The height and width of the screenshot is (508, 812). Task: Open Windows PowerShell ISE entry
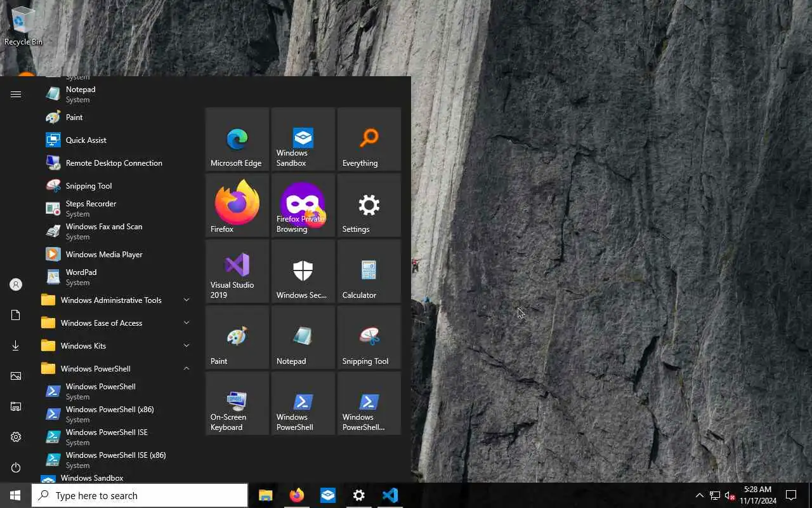[x=117, y=437]
